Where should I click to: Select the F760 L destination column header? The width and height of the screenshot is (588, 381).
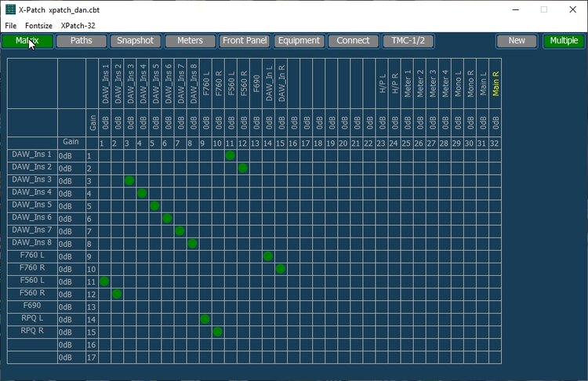pyautogui.click(x=206, y=84)
